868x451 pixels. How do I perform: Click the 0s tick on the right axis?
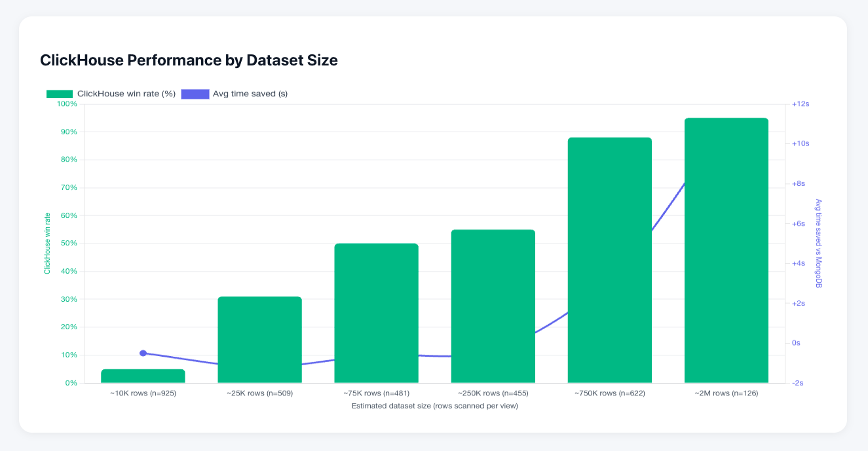[796, 343]
